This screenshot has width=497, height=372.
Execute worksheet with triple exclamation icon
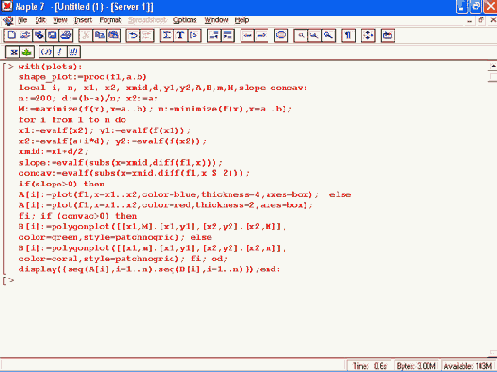[x=73, y=52]
